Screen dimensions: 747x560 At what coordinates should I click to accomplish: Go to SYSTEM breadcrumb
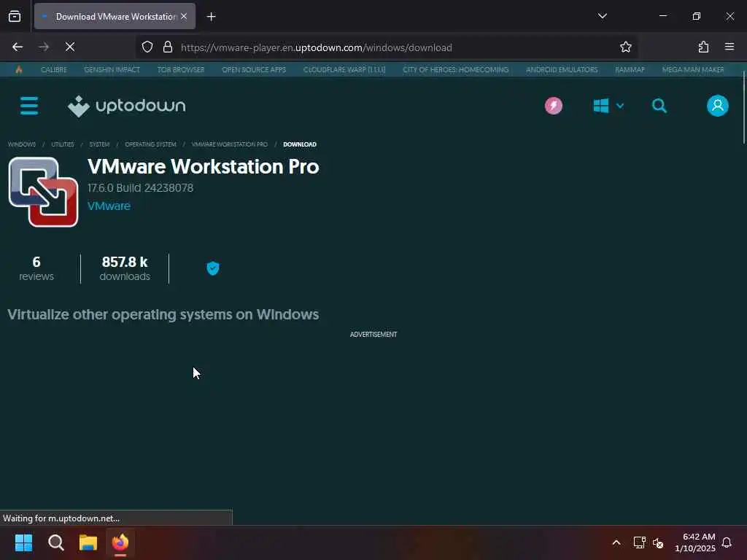coord(99,144)
